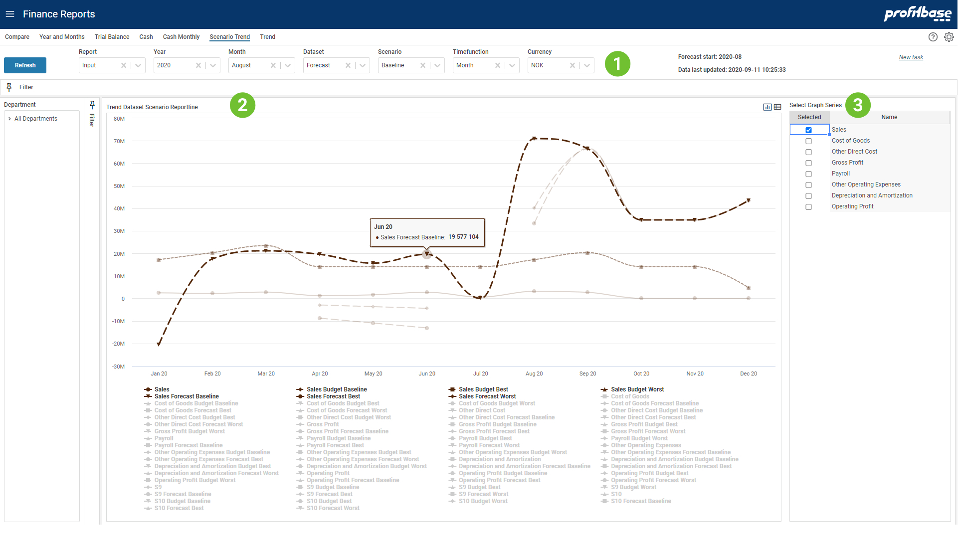Screen dimensions: 958x560
Task: Pin the Filter bar using the pin icon
Action: click(x=9, y=87)
